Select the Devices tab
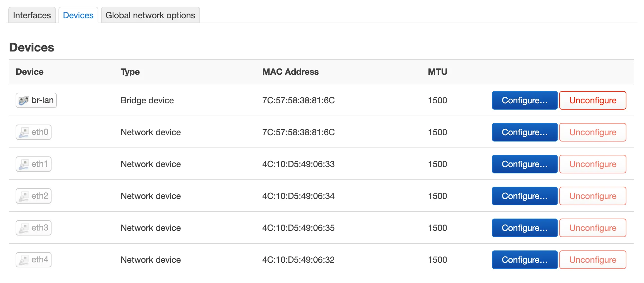The height and width of the screenshot is (283, 644). click(x=78, y=15)
